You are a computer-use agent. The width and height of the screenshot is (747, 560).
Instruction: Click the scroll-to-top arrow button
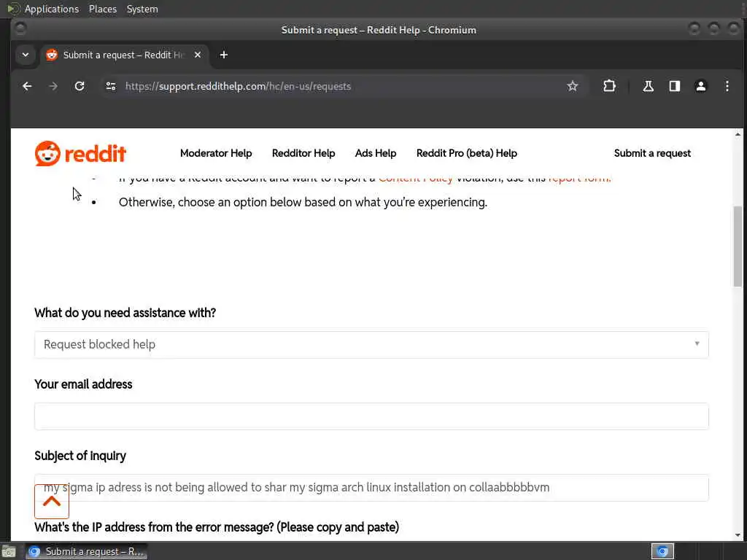point(52,501)
